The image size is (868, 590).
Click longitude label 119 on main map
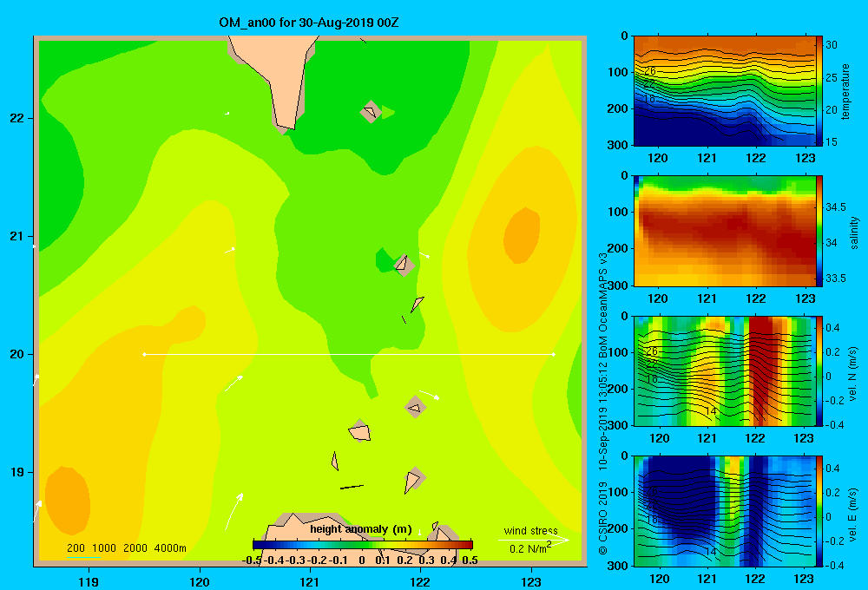coord(89,581)
